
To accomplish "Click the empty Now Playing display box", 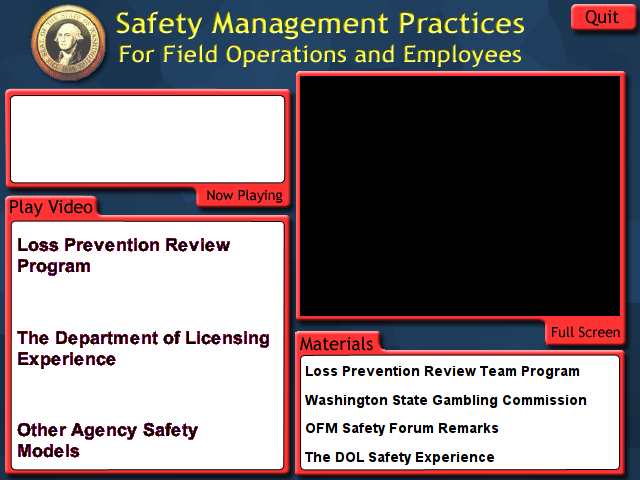I will [x=147, y=139].
